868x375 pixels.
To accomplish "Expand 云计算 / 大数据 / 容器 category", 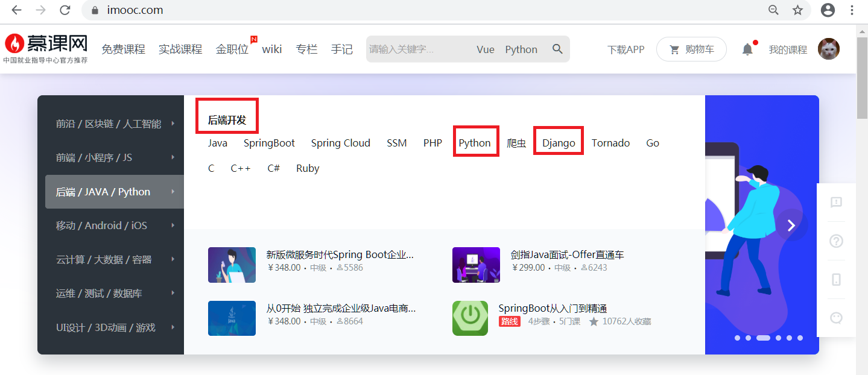I will [x=115, y=259].
